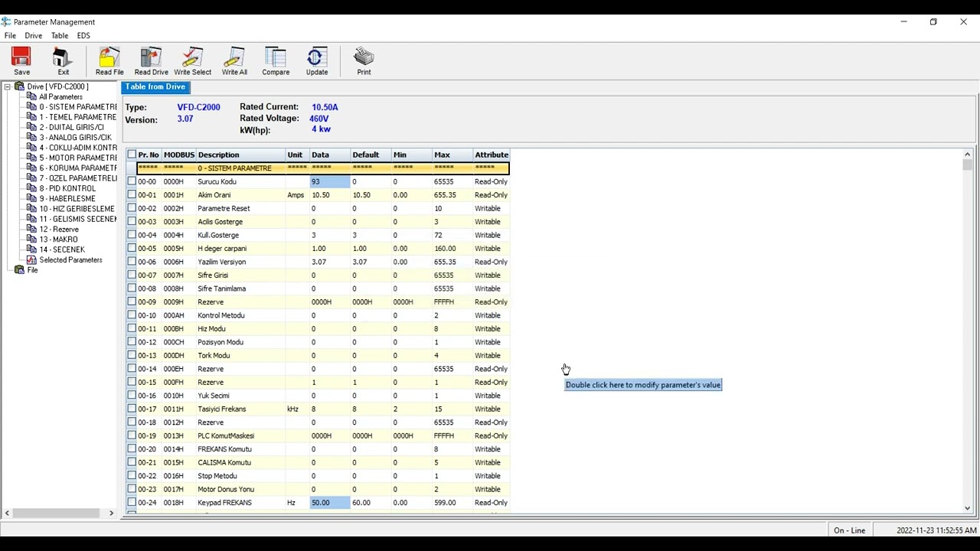
Task: Tick checkbox for parameter 00-17 Tasiyici Frekans
Action: click(132, 409)
